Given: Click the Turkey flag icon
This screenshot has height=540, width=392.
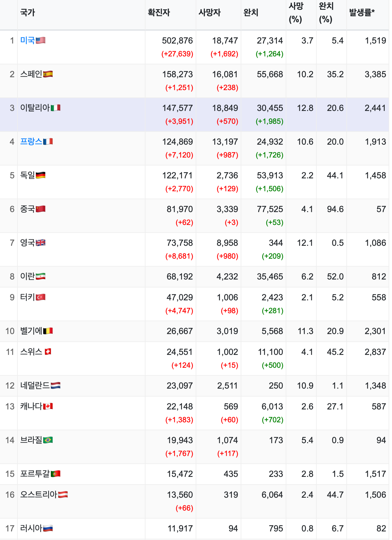Looking at the screenshot, I should coord(40,297).
